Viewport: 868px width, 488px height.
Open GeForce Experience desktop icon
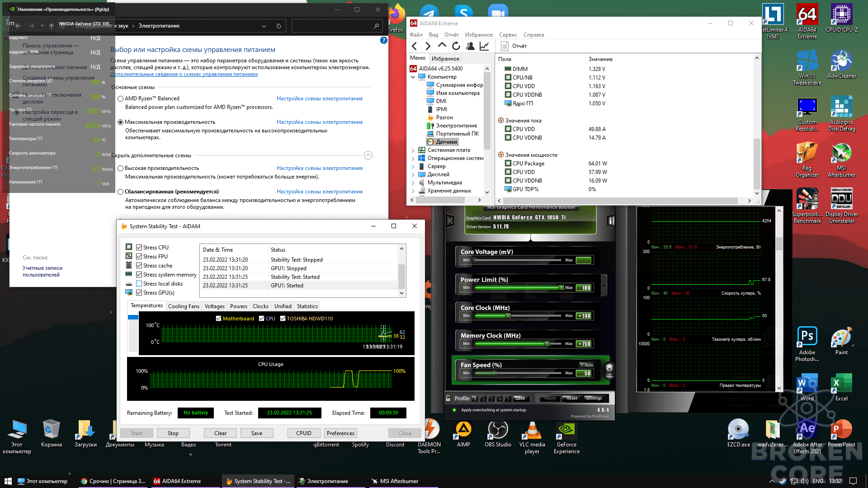point(566,437)
